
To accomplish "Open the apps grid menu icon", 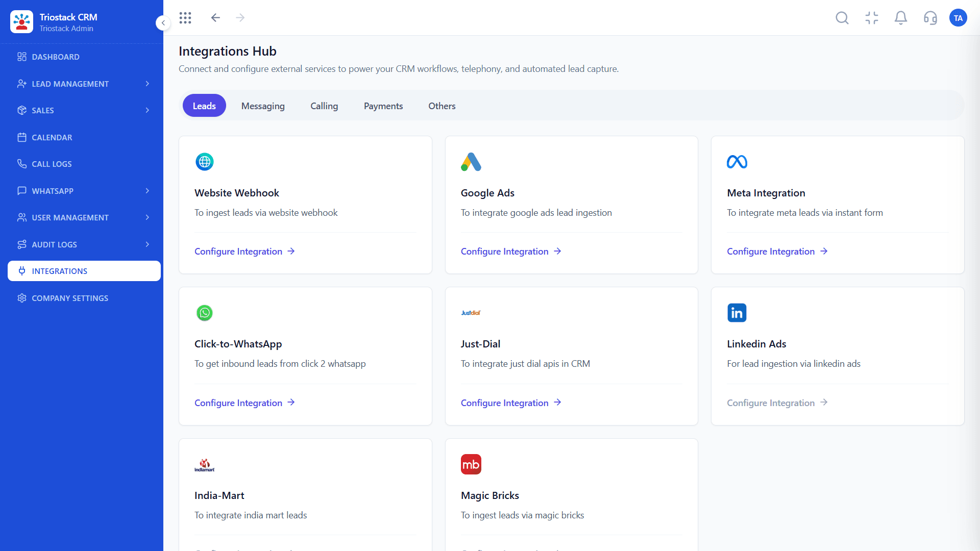I will [185, 18].
